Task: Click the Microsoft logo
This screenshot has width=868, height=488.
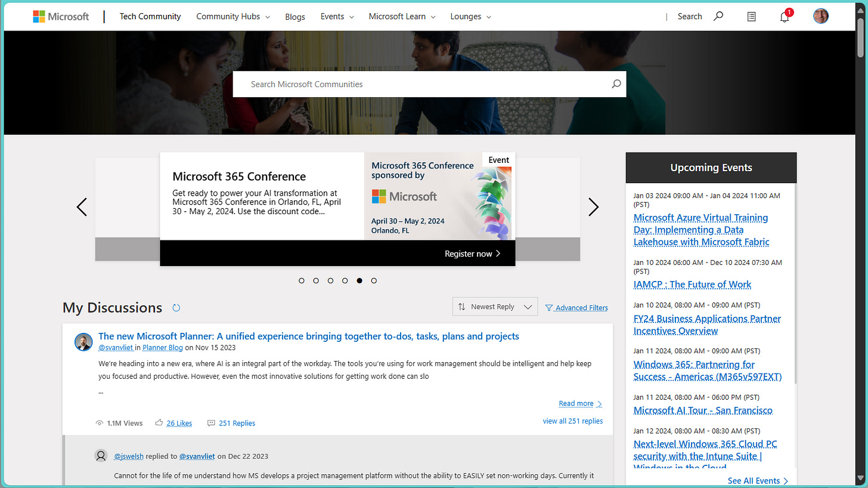Action: tap(61, 17)
